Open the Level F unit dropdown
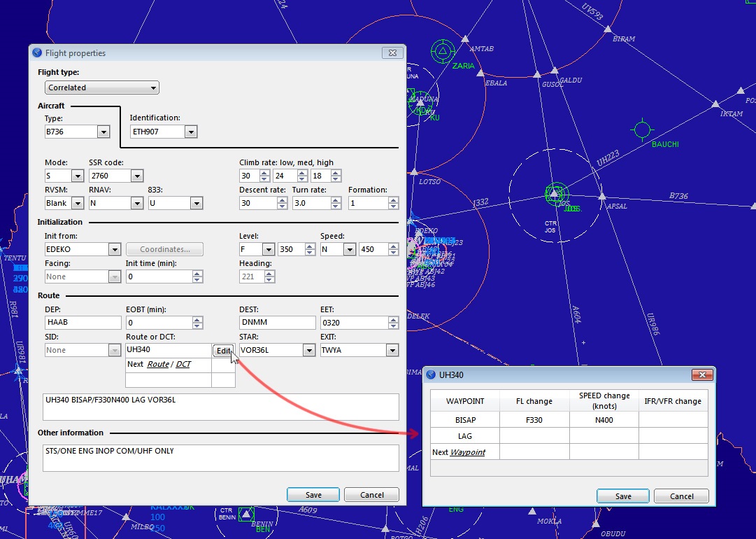 [x=269, y=249]
